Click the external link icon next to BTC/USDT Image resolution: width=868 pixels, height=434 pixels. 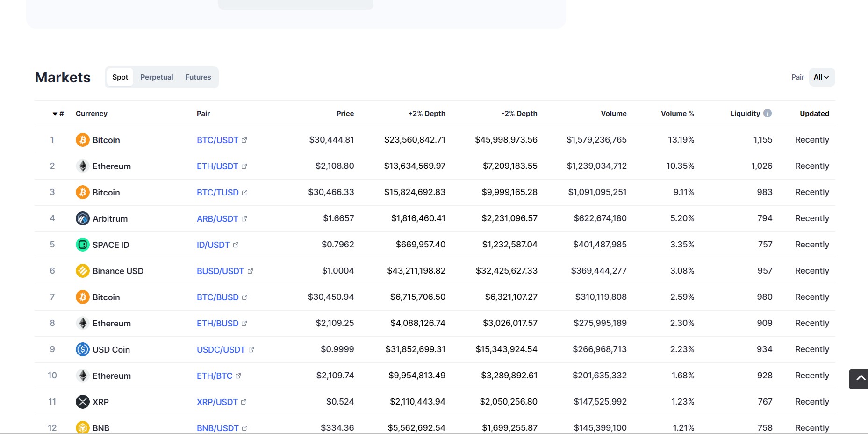click(244, 140)
